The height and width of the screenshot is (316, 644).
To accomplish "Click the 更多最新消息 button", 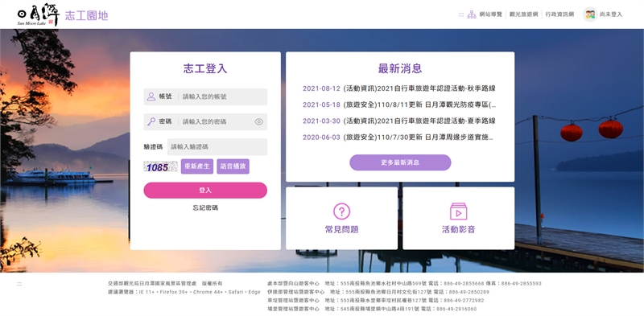I will pyautogui.click(x=400, y=162).
